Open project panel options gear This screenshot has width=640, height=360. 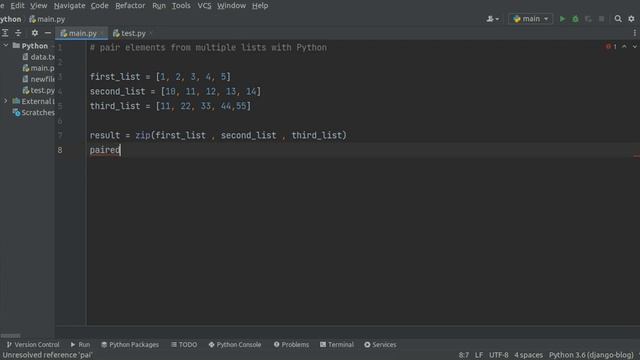coord(35,33)
